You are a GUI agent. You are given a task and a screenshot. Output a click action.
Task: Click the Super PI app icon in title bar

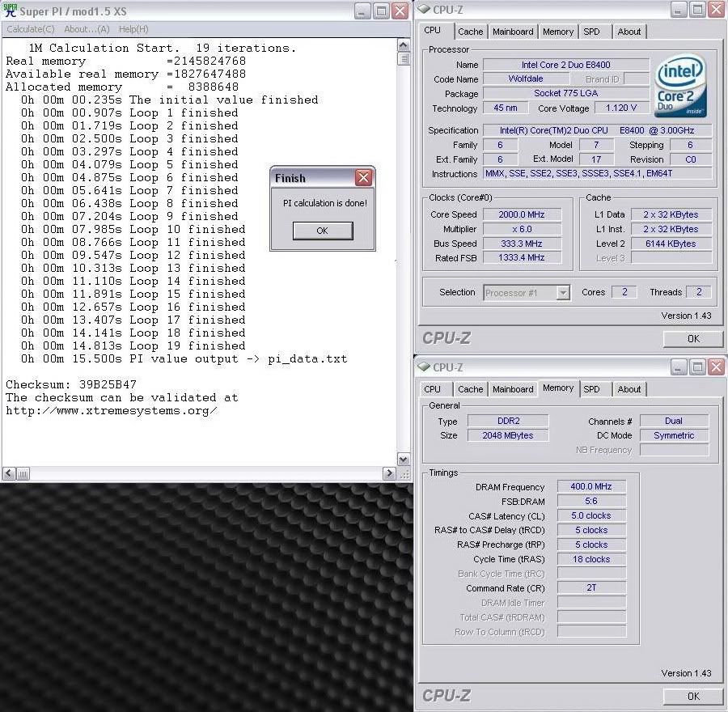pyautogui.click(x=10, y=11)
